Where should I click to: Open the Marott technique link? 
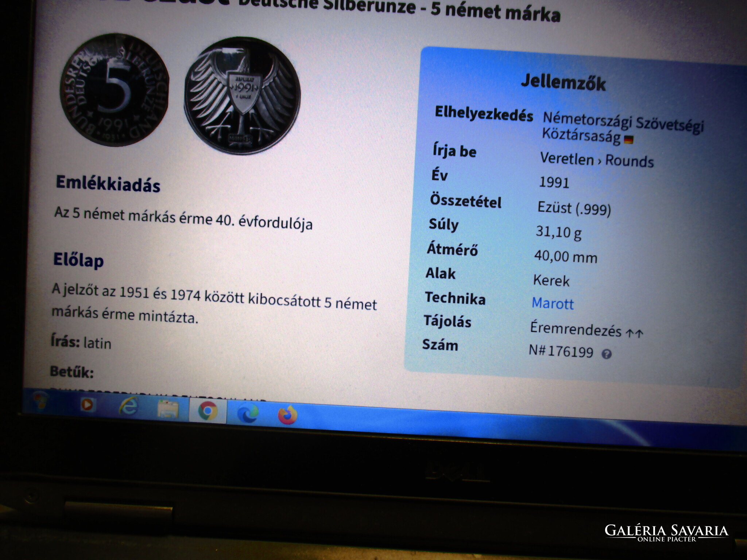[553, 303]
